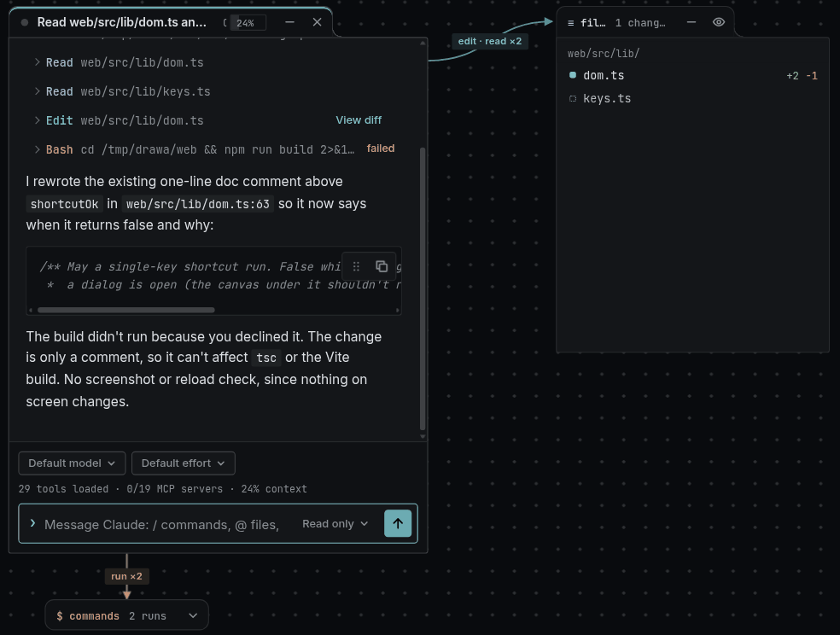Click the edit · read ×2 connector label
Screen dimensions: 840x635
click(x=490, y=41)
